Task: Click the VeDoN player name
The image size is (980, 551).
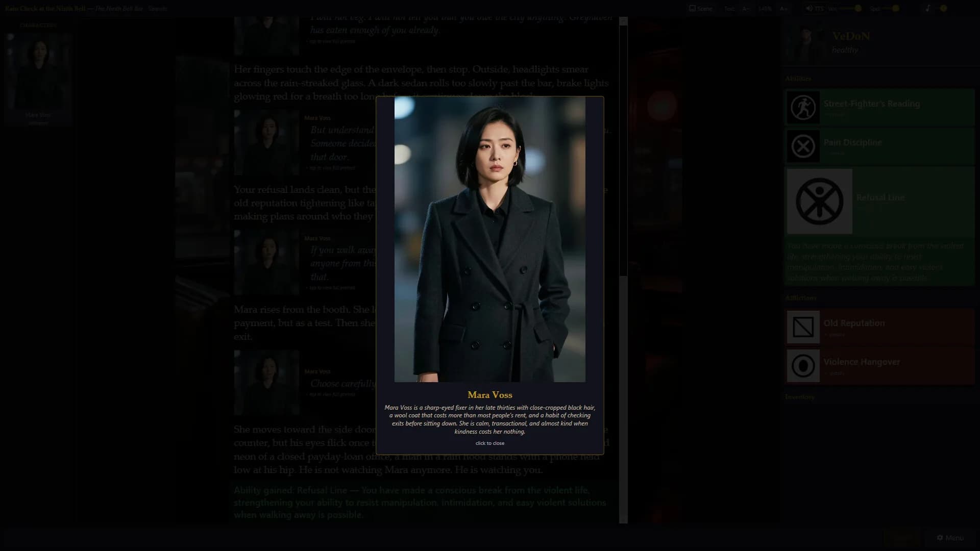Action: pyautogui.click(x=851, y=36)
